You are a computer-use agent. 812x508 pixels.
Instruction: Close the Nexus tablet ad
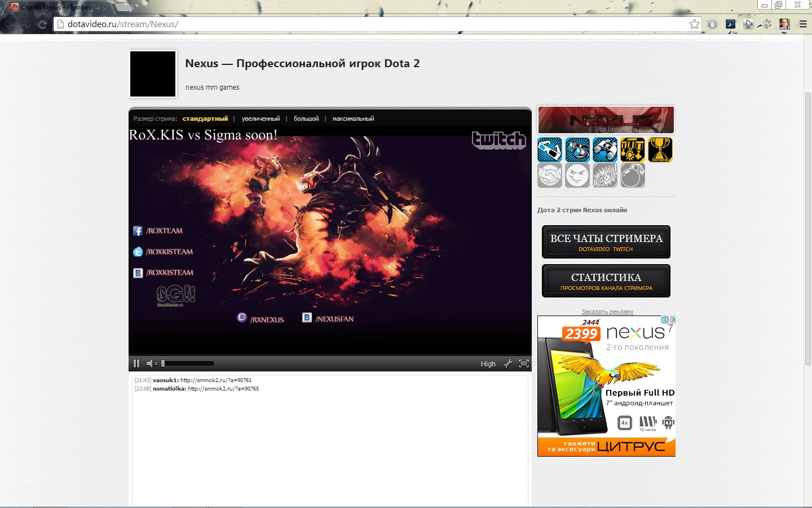coord(673,319)
